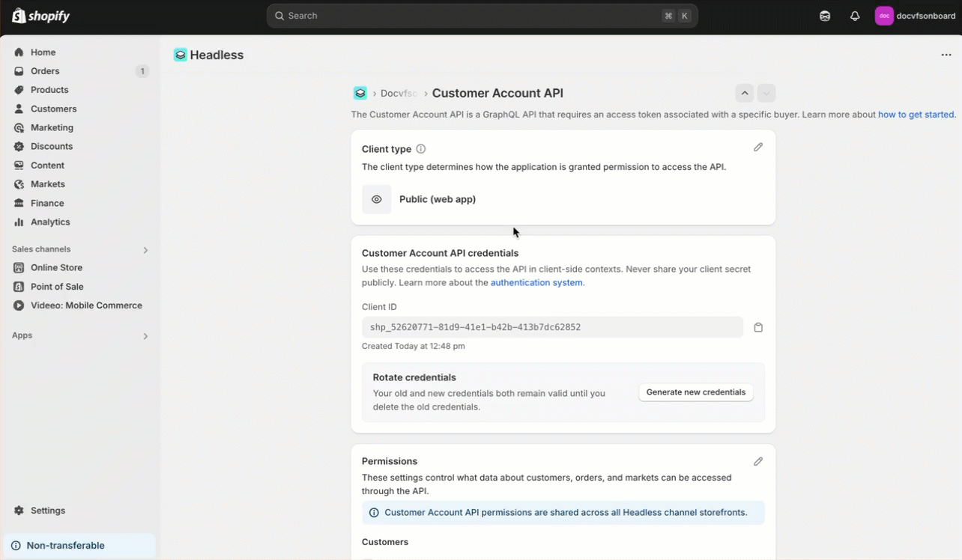Click the pencil icon to edit Permissions

pos(758,462)
